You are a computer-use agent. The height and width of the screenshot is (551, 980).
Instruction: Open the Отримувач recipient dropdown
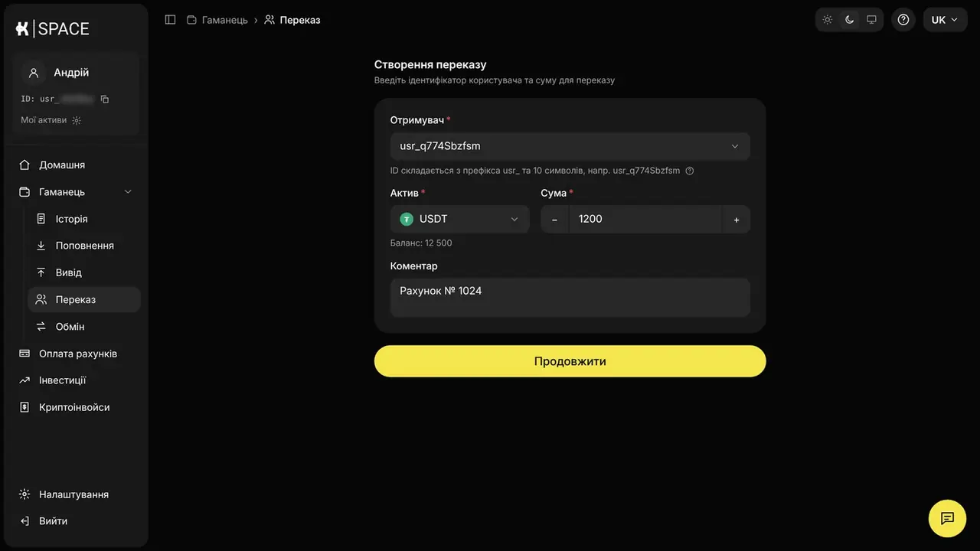570,146
